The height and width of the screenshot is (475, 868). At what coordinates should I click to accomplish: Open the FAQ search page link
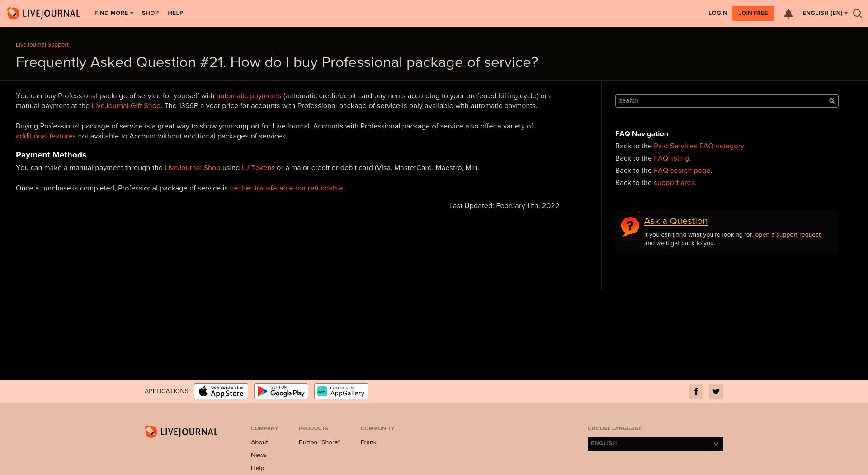coord(682,171)
